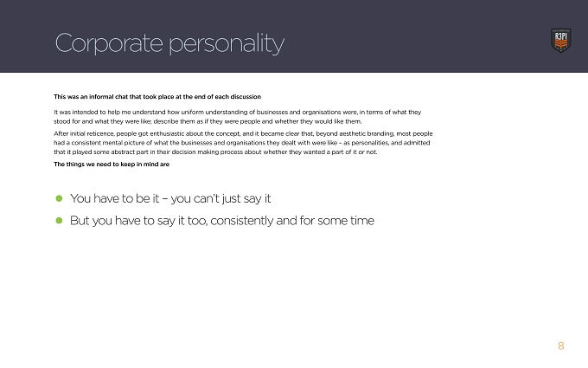Click the bold informal chat heading
Screen dimensions: 588x368
click(x=157, y=97)
